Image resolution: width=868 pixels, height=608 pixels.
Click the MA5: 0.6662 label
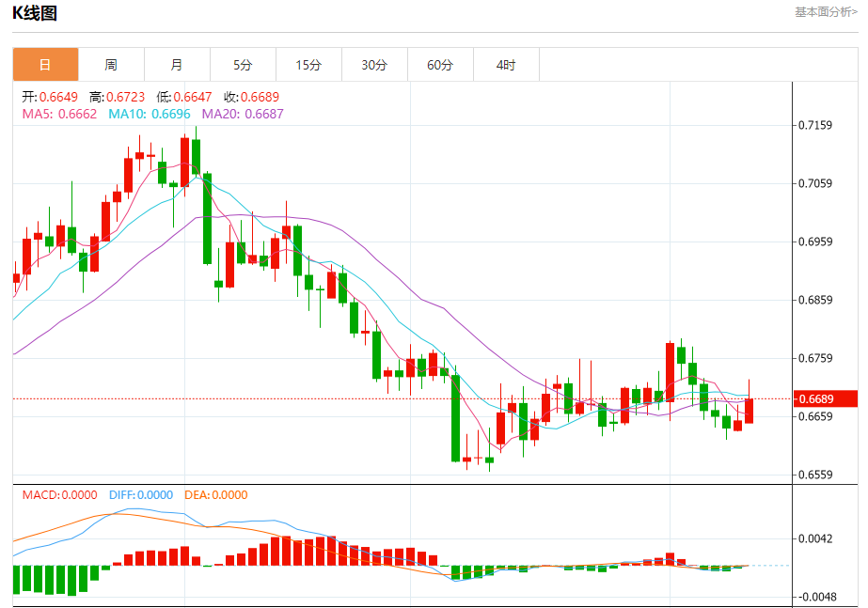[59, 114]
